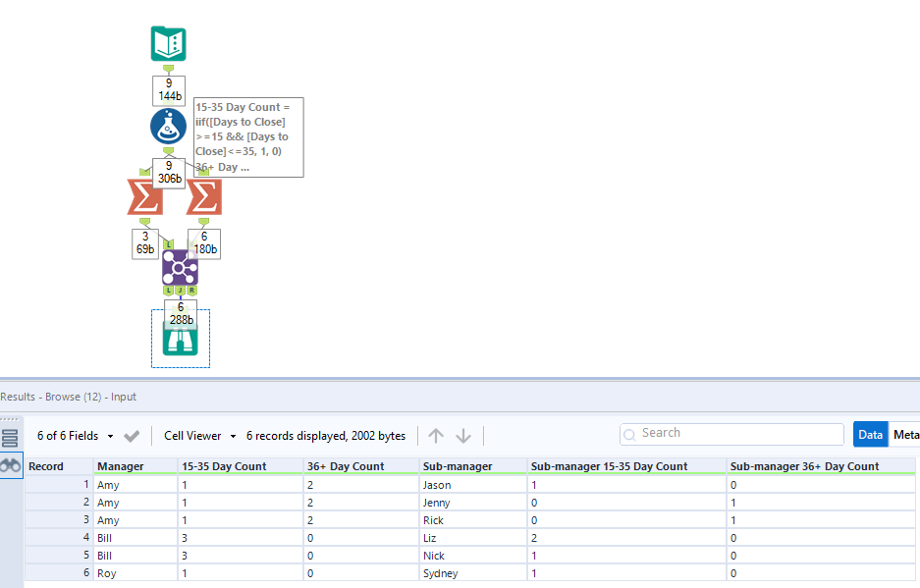This screenshot has height=588, width=920.
Task: Select the cell containing Nick
Action: (473, 556)
